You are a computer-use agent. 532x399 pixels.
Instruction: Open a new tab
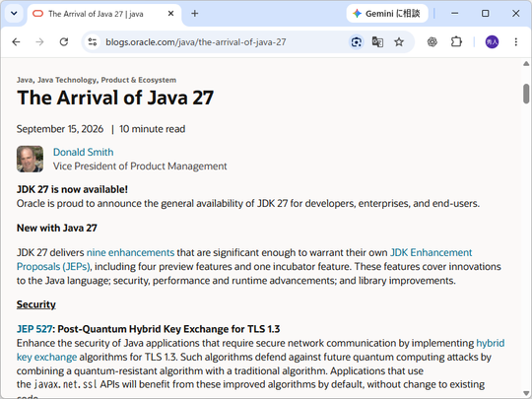195,14
